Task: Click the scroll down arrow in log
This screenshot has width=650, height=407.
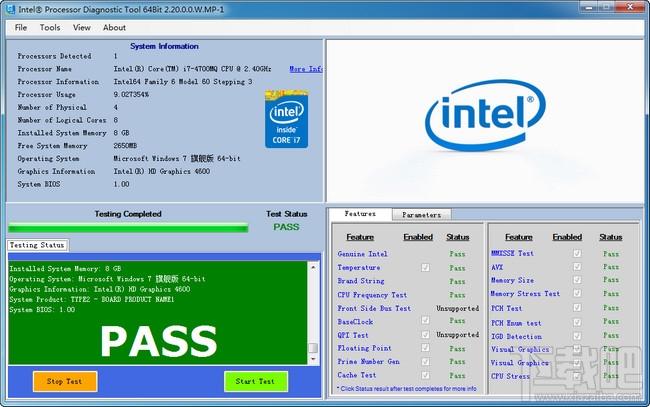Action: 313,359
